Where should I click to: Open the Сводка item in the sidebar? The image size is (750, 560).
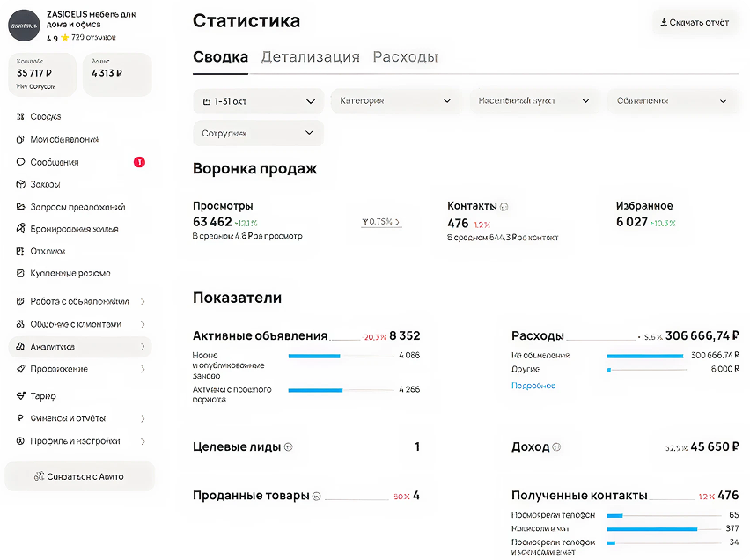pyautogui.click(x=45, y=117)
